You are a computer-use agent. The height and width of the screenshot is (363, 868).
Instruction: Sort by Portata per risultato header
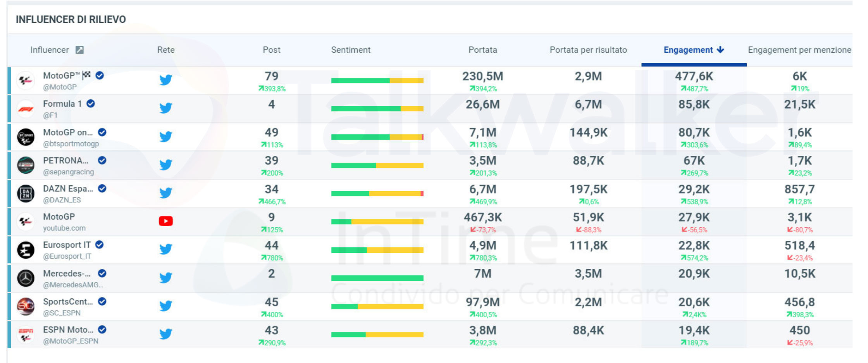point(588,50)
